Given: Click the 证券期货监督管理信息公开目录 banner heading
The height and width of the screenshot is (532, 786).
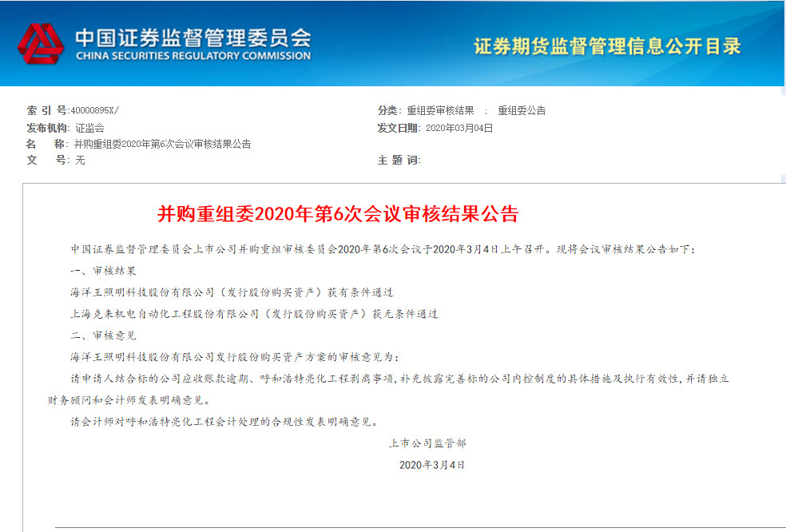Looking at the screenshot, I should pos(607,46).
